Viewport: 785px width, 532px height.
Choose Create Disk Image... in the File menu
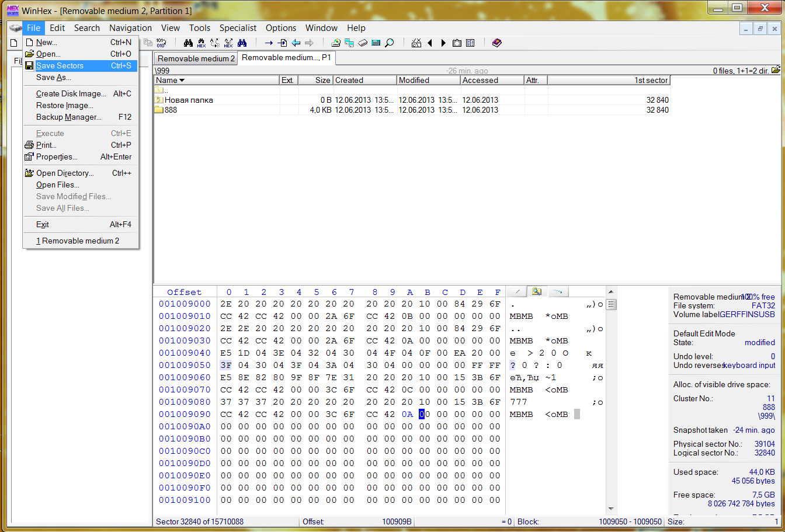coord(81,93)
